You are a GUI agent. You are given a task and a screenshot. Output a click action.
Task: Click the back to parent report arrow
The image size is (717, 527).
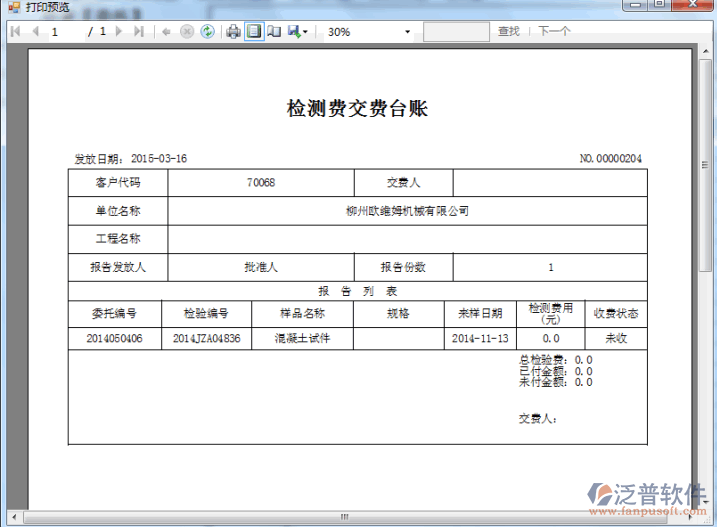[x=166, y=32]
